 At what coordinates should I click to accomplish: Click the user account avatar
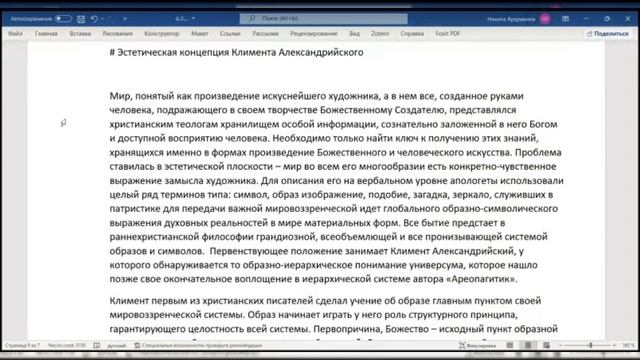545,19
